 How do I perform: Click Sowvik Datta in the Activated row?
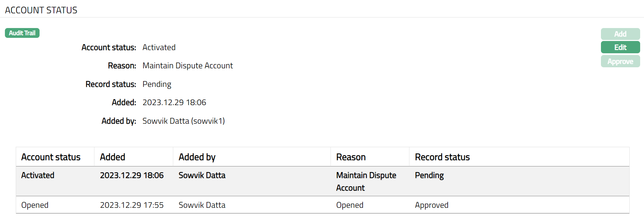(x=202, y=175)
